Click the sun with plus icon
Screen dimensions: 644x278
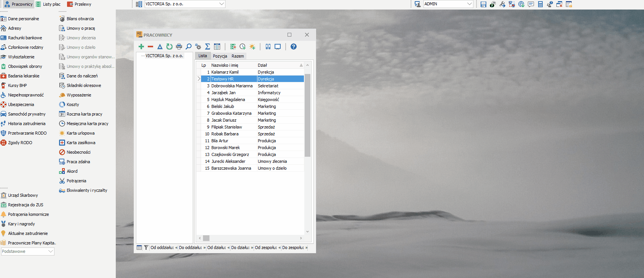252,47
